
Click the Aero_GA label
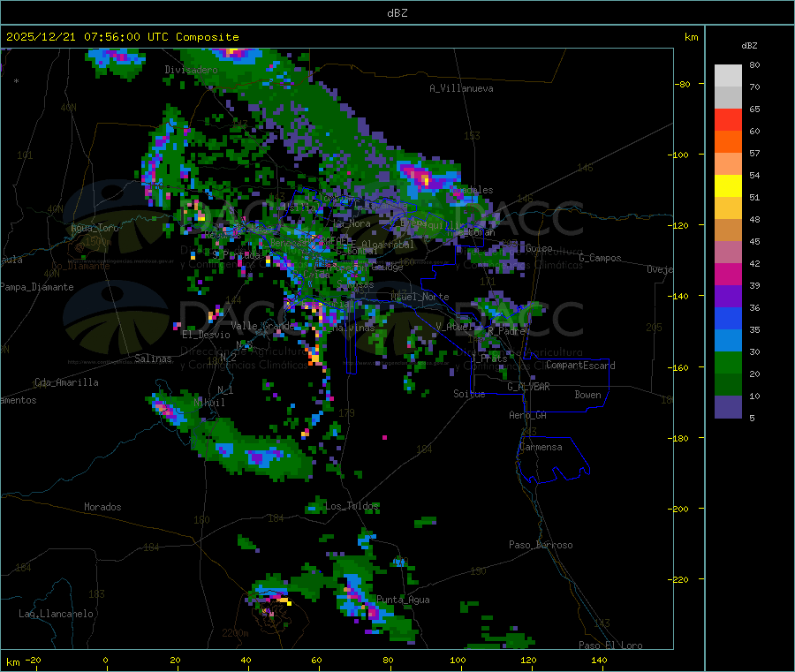click(528, 415)
